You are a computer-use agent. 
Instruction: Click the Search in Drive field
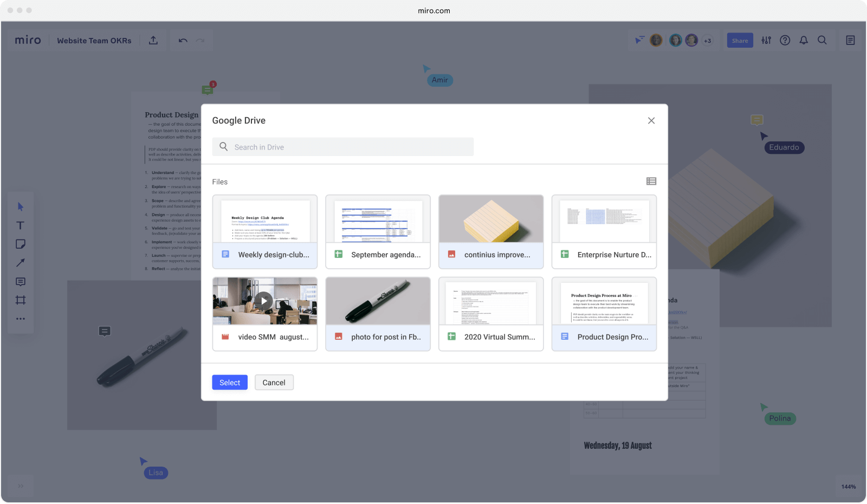pyautogui.click(x=343, y=147)
